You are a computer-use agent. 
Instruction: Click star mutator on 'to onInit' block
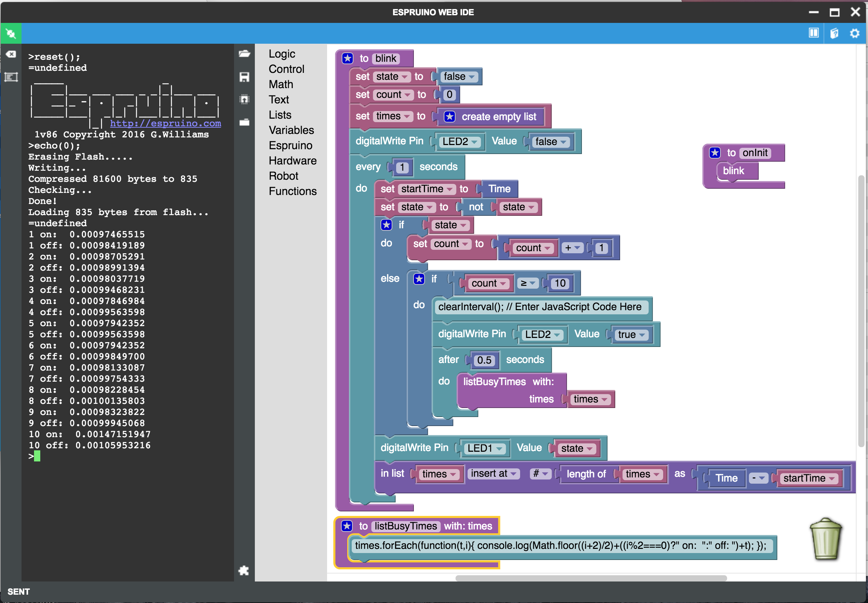pyautogui.click(x=715, y=153)
